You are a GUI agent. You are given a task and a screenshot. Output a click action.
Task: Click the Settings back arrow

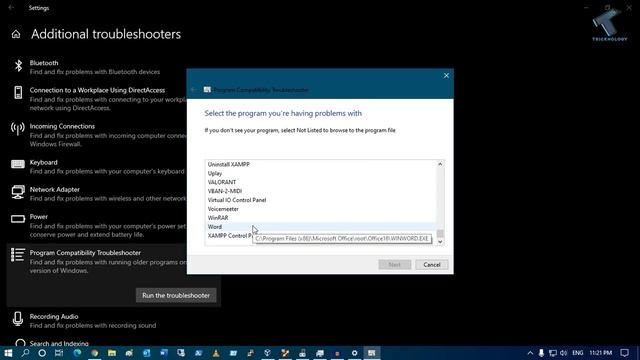coord(11,8)
